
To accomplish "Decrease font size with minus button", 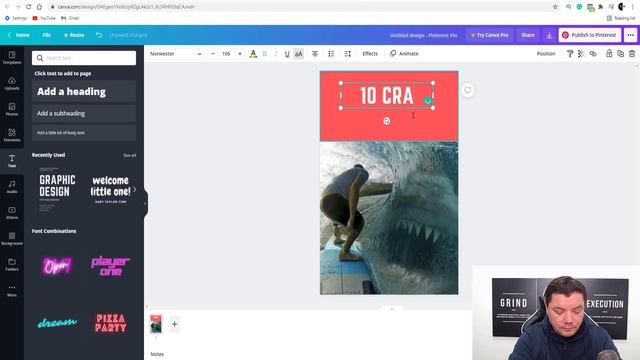I will point(213,54).
